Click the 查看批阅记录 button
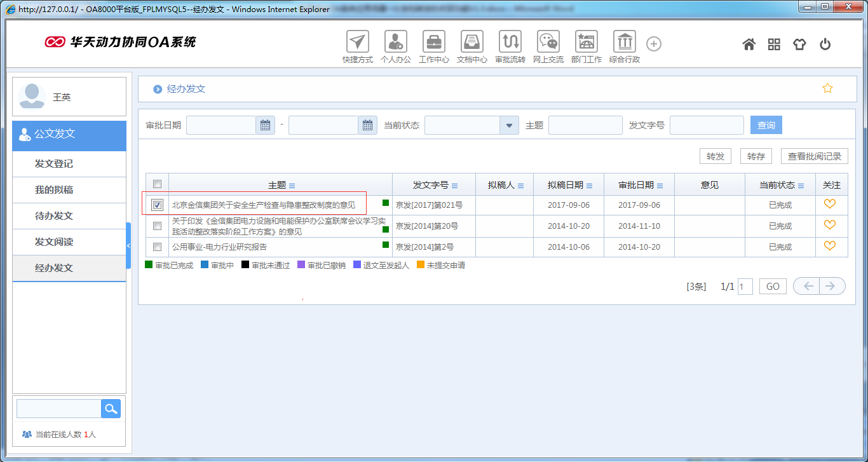This screenshot has width=868, height=462. pos(814,156)
